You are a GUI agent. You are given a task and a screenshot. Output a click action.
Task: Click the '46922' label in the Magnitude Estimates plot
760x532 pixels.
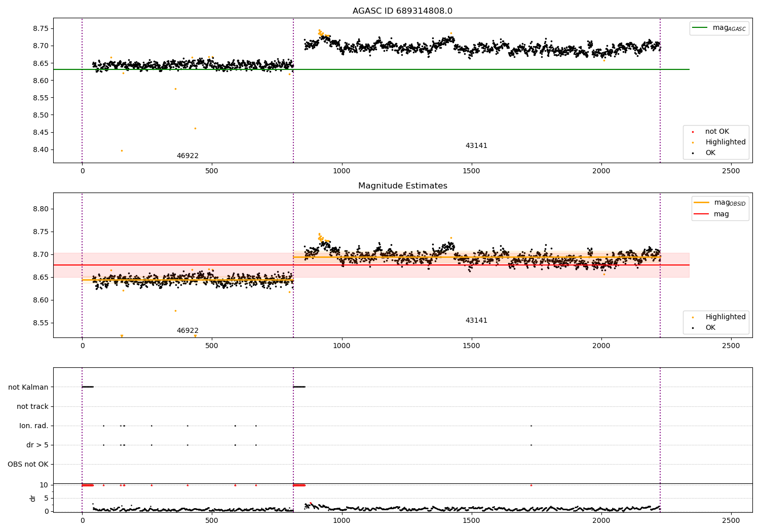click(187, 331)
